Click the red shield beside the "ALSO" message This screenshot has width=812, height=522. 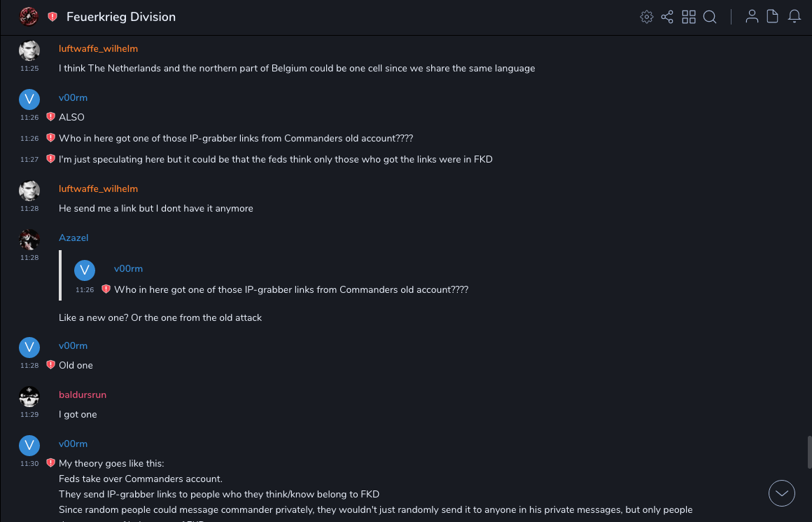point(50,117)
